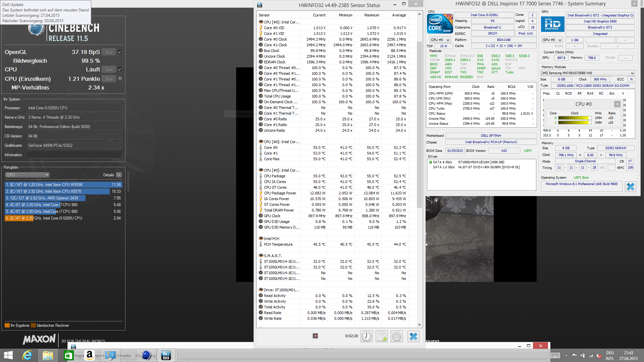Viewport: 644px width, 362px height.
Task: Collapse CPU [#0] clocks sensor group
Action: click(261, 22)
